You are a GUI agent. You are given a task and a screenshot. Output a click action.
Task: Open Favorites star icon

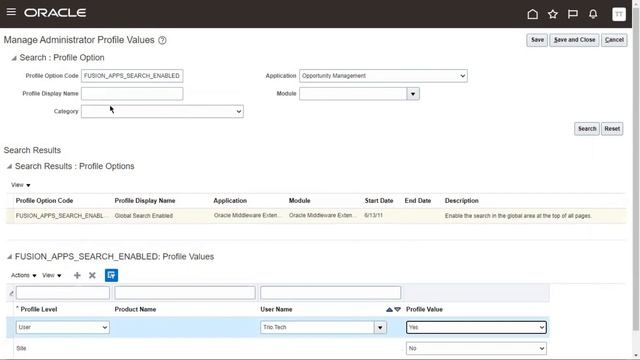click(553, 14)
